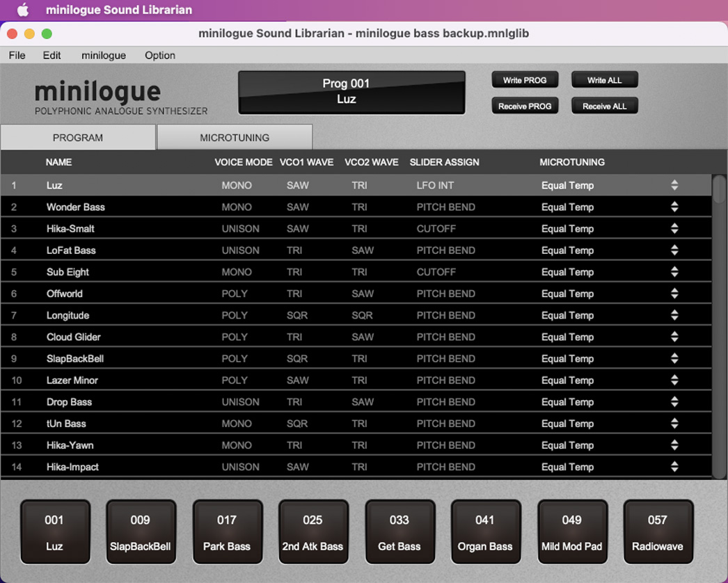Click the Receive PROG button
Screen dimensions: 728x583
525,106
